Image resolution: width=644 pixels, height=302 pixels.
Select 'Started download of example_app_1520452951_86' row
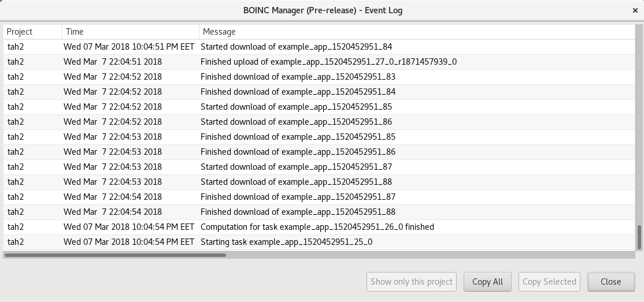pyautogui.click(x=319, y=122)
